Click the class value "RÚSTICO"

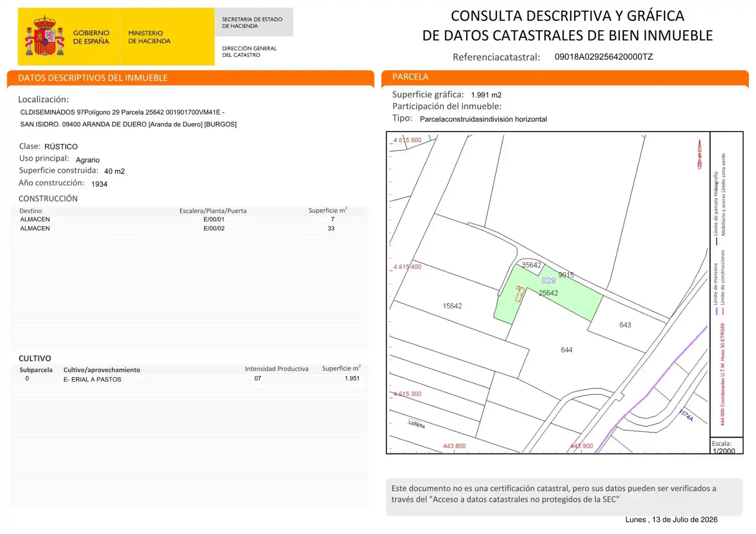[x=61, y=147]
